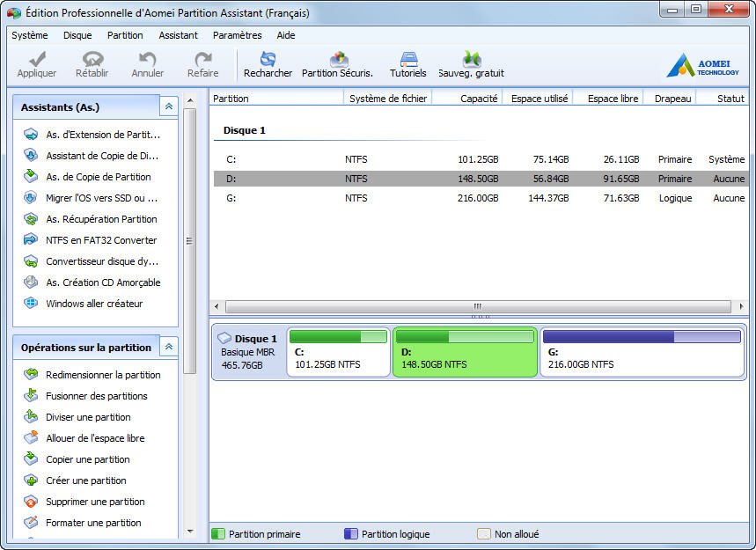Image resolution: width=756 pixels, height=550 pixels.
Task: Open the Système menu
Action: click(30, 35)
